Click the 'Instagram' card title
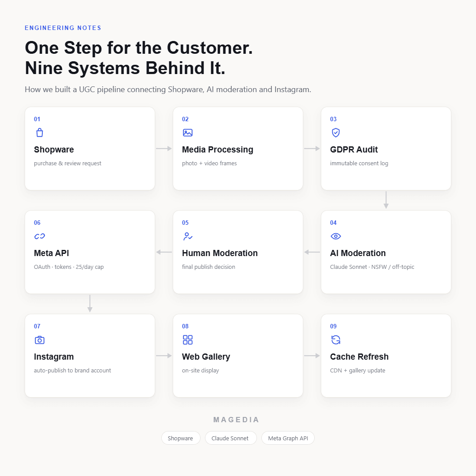The width and height of the screenshot is (476, 476). click(54, 357)
